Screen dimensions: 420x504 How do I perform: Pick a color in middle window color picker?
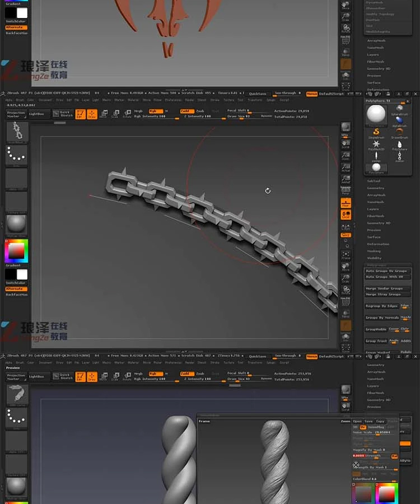pyautogui.click(x=16, y=251)
